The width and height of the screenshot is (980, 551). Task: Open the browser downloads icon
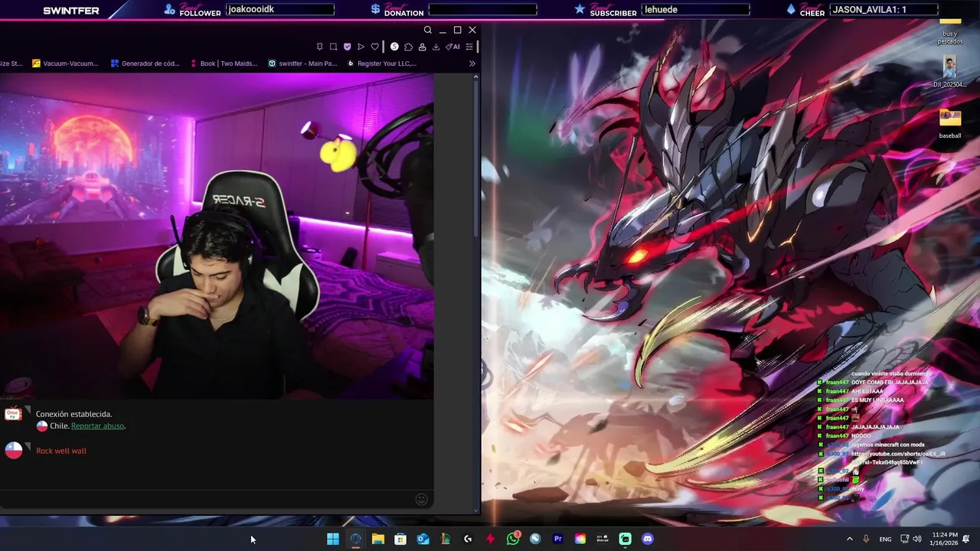(x=436, y=47)
